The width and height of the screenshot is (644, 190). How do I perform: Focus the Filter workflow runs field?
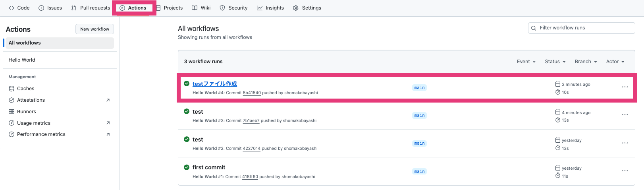pos(582,28)
